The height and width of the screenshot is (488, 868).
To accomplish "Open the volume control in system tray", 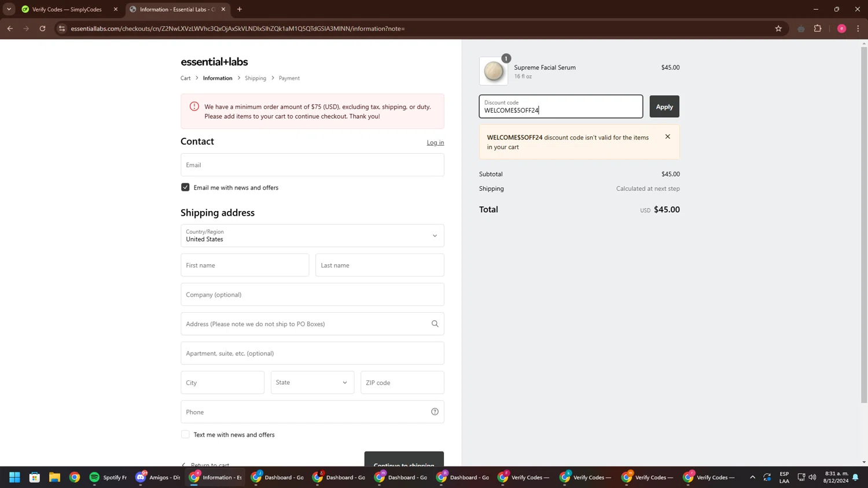I will [x=812, y=477].
